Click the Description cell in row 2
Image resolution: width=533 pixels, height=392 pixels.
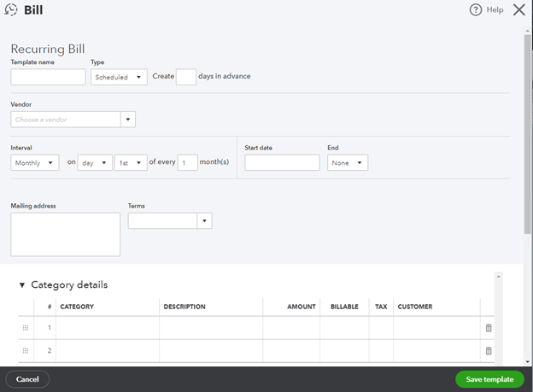211,350
